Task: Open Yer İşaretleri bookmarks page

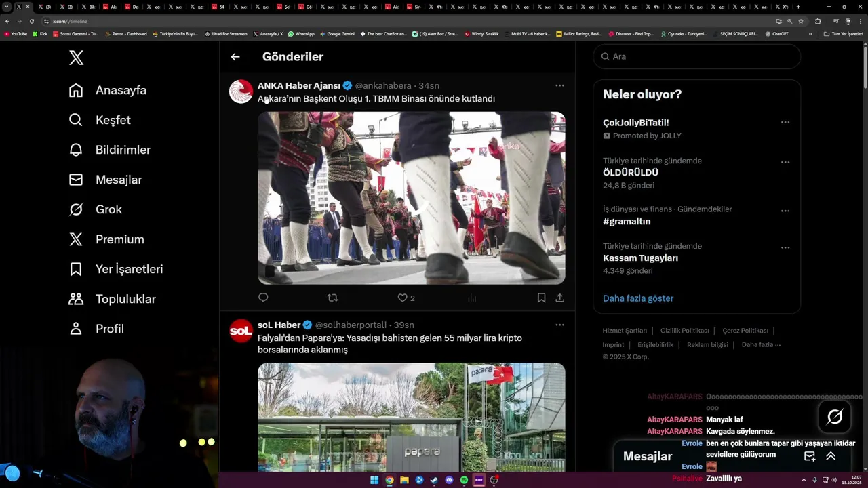Action: [116, 269]
